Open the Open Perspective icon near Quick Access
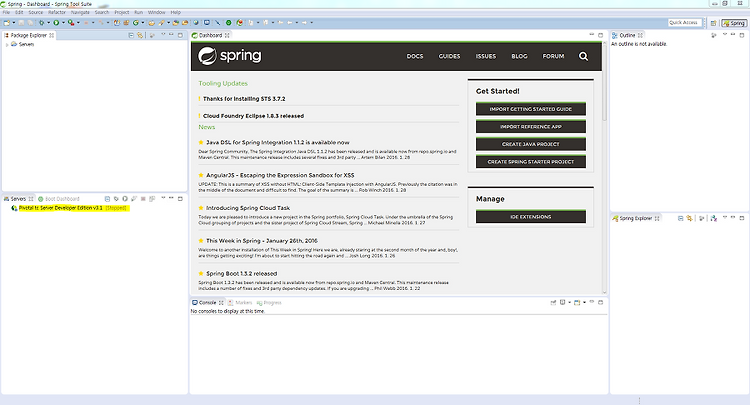750x405 pixels. [x=713, y=22]
